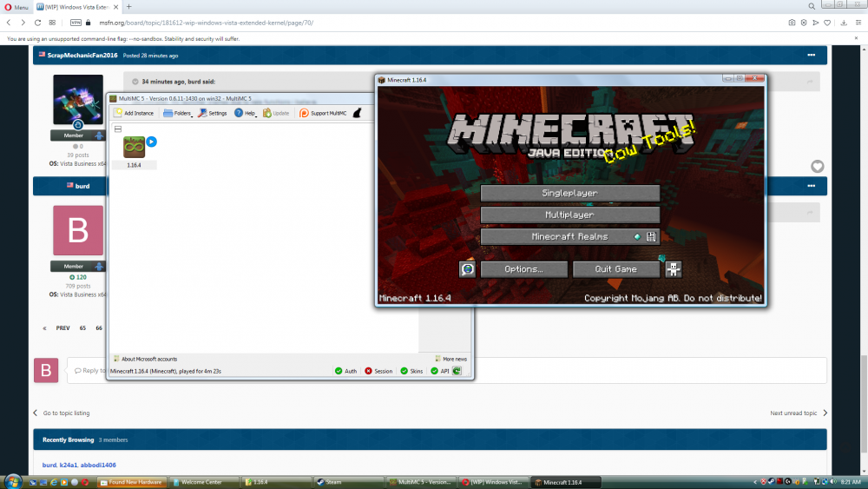The height and width of the screenshot is (489, 868).
Task: Open Opera Easy Setup sliders icon
Action: pyautogui.click(x=858, y=23)
